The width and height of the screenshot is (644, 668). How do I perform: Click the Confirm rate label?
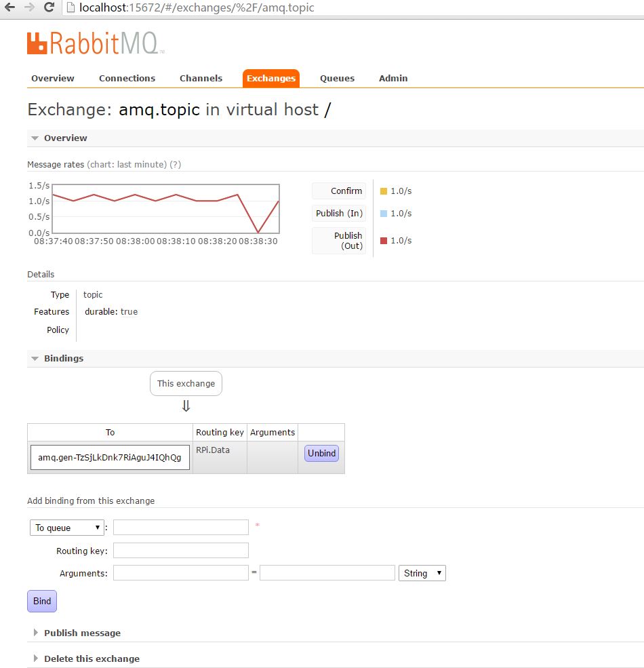[x=339, y=191]
